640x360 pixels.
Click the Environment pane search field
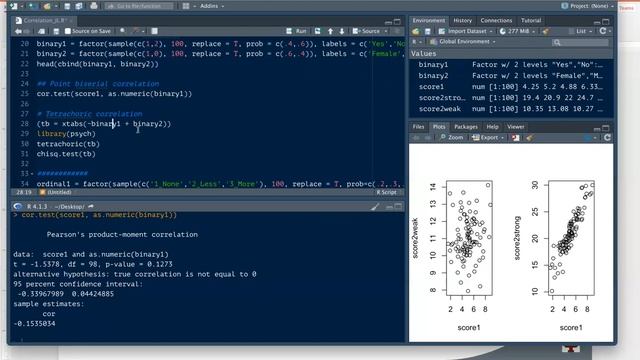click(580, 42)
